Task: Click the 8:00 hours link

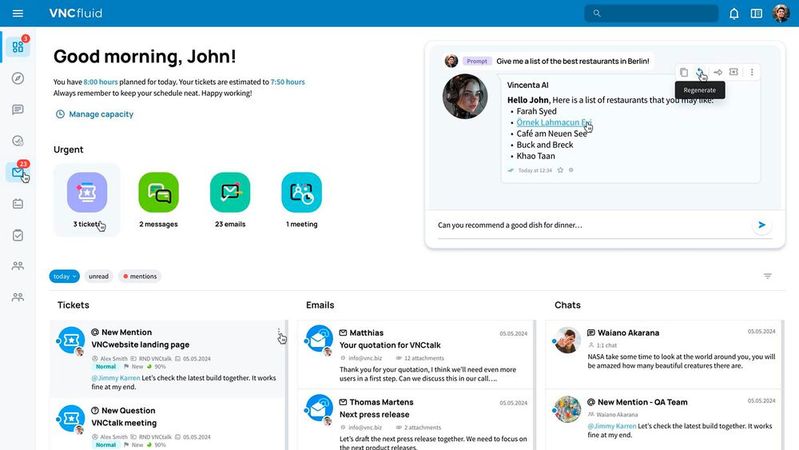Action: [x=100, y=82]
